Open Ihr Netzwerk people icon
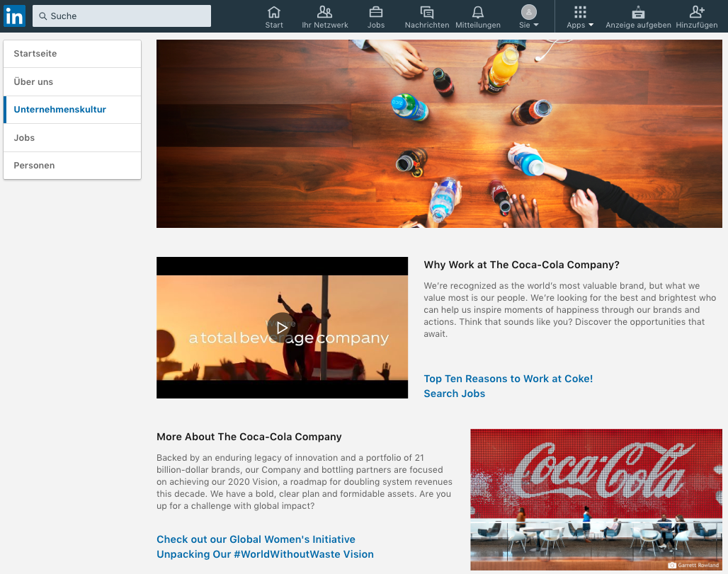This screenshot has height=574, width=728. (x=325, y=12)
